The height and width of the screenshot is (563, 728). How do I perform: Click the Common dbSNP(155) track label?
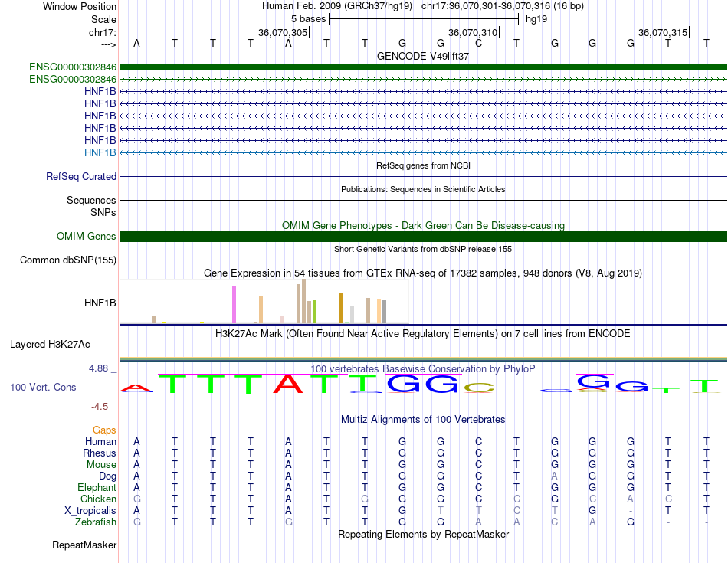(x=67, y=260)
